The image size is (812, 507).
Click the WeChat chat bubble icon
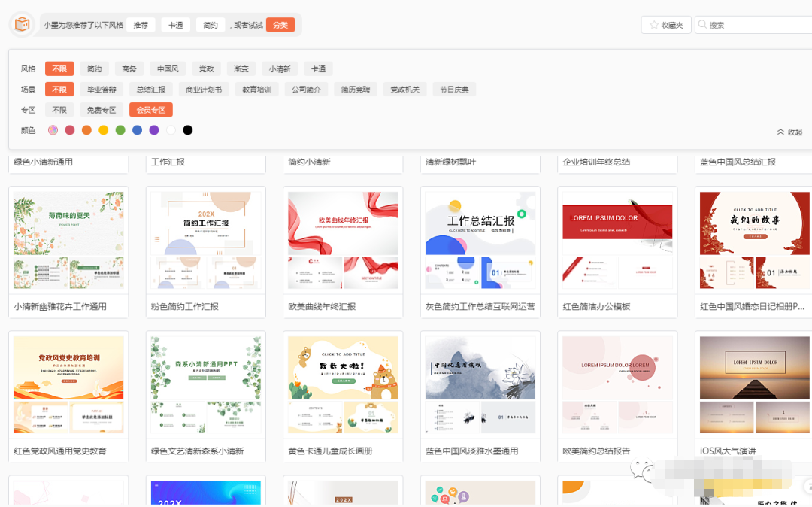tap(641, 469)
